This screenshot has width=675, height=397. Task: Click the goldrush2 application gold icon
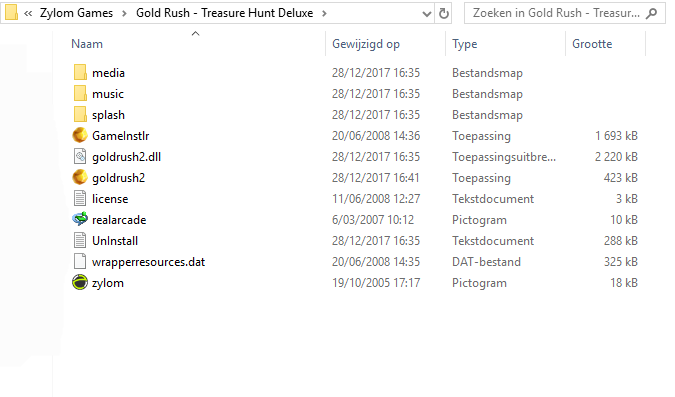[80, 177]
